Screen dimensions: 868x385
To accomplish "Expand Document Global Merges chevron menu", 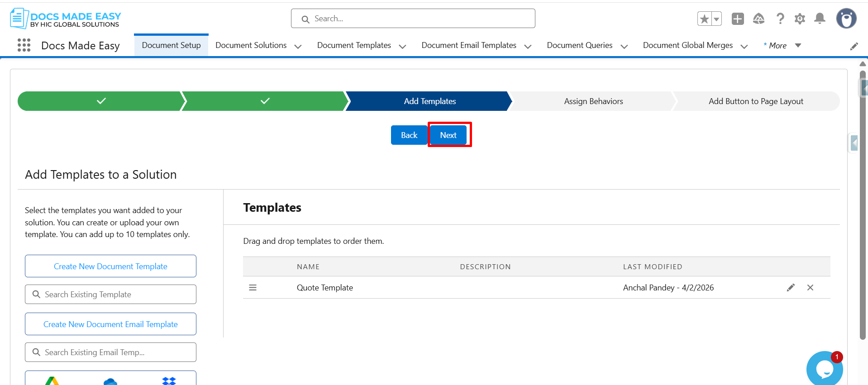I will tap(744, 46).
